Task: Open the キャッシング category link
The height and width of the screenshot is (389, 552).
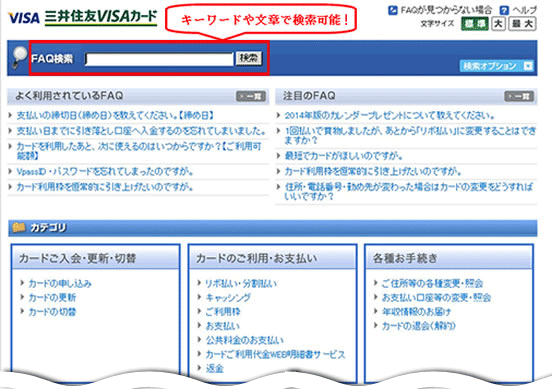Action: coord(228,298)
